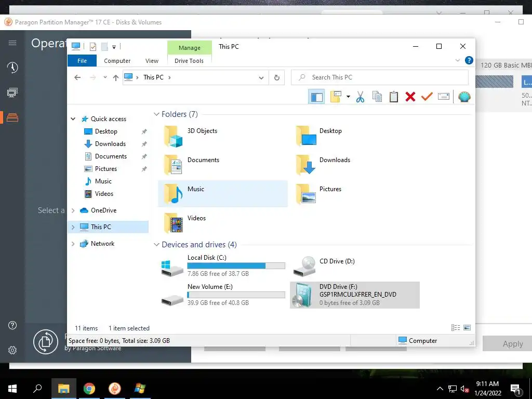Click the blue shell icon in toolbar
This screenshot has width=532, height=399.
tap(464, 97)
